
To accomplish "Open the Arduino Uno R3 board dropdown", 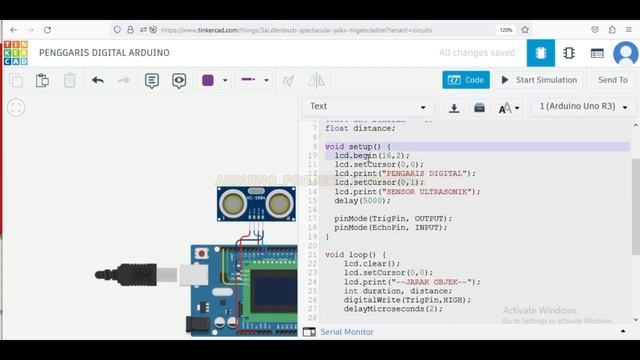I will (x=583, y=107).
